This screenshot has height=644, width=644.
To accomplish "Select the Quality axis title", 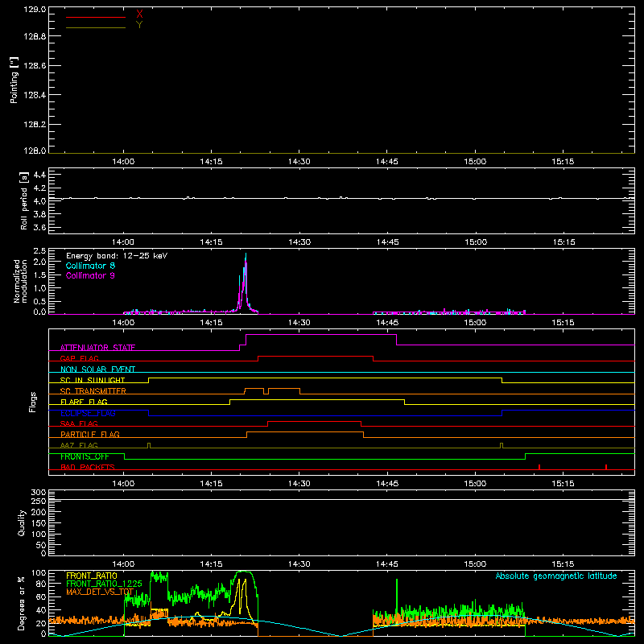I will click(x=22, y=522).
